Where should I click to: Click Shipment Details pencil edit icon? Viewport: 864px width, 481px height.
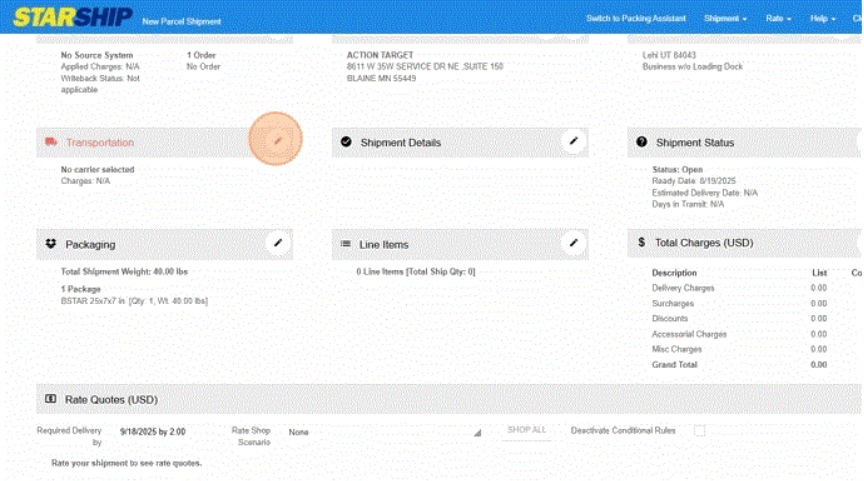click(573, 142)
